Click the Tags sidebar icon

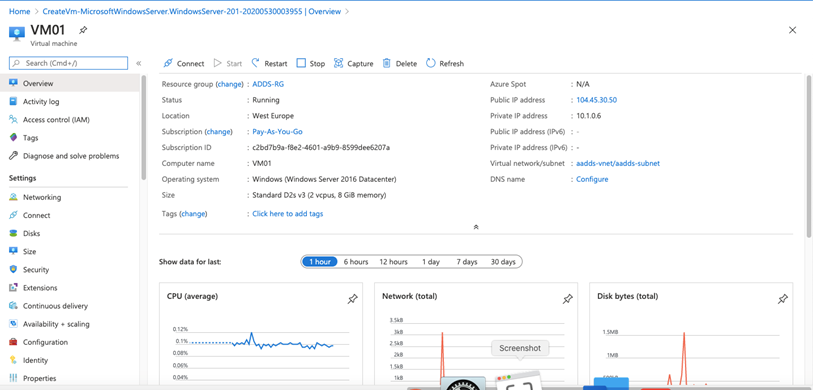13,137
